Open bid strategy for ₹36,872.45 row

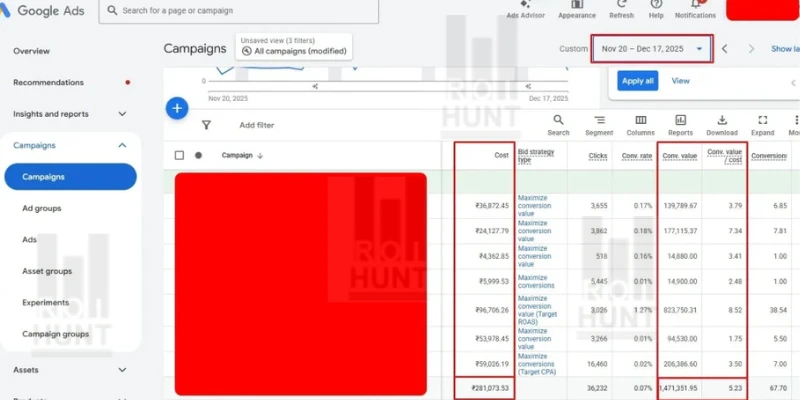(535, 206)
